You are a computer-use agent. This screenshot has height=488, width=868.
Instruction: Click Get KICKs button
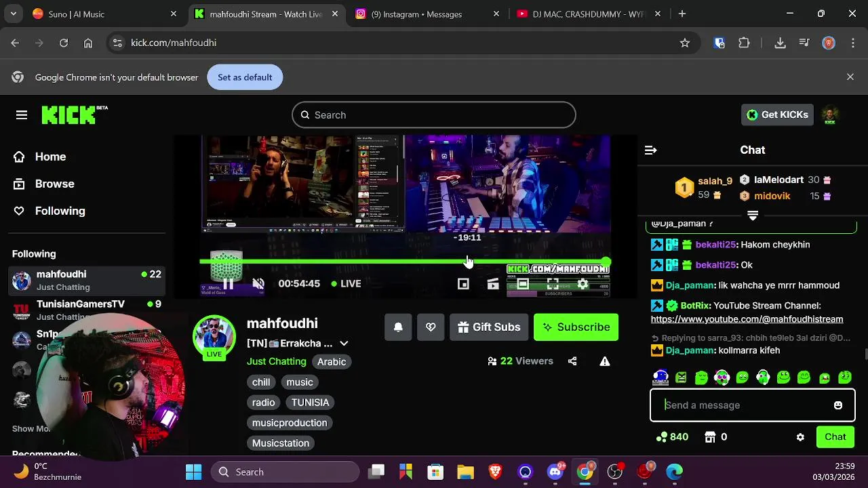777,115
